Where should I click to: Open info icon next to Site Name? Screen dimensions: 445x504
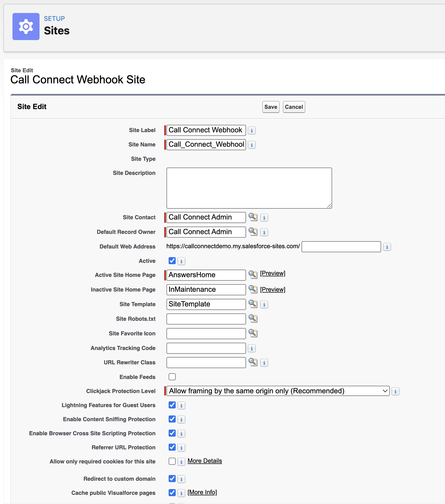[x=252, y=145]
